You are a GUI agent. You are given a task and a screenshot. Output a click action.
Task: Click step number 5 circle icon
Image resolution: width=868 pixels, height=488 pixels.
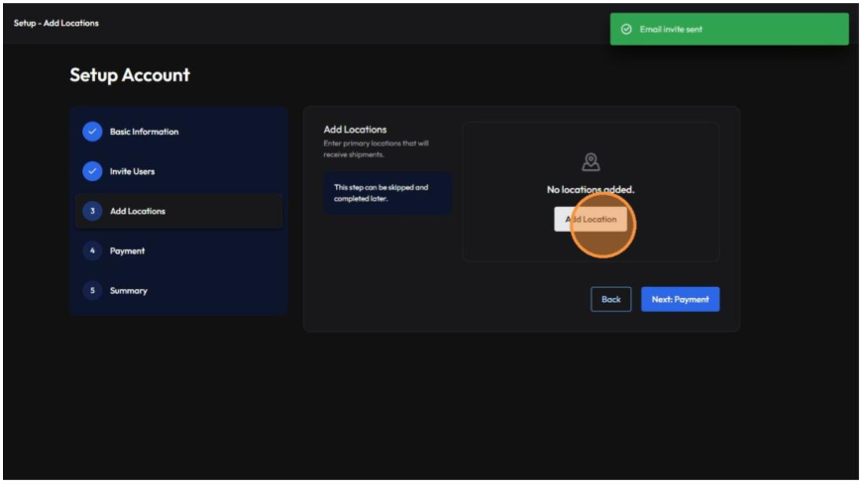(x=93, y=292)
